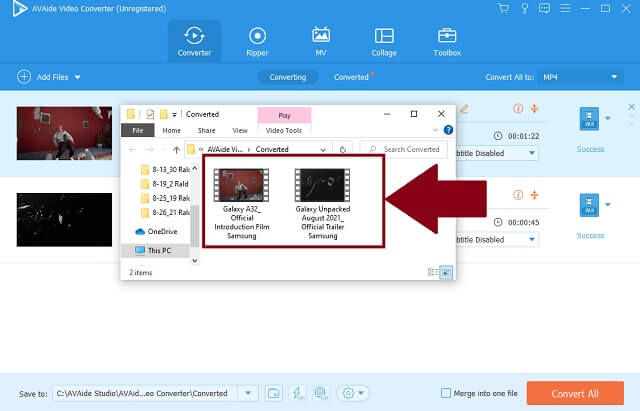
Task: Show the Converted list
Action: click(351, 77)
